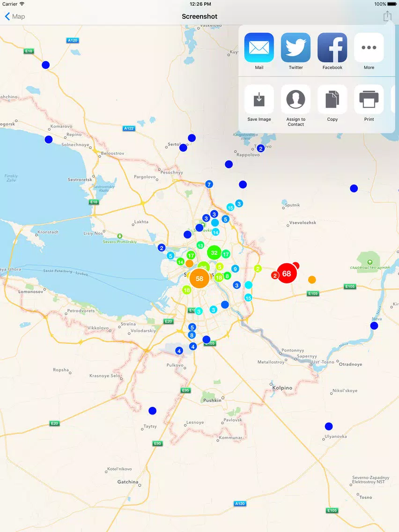The height and width of the screenshot is (532, 399).
Task: Tap the Lomonosov label
Action: (x=30, y=291)
